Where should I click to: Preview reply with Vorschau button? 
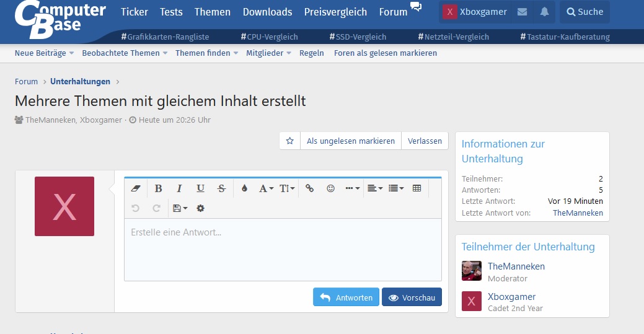[x=412, y=297]
